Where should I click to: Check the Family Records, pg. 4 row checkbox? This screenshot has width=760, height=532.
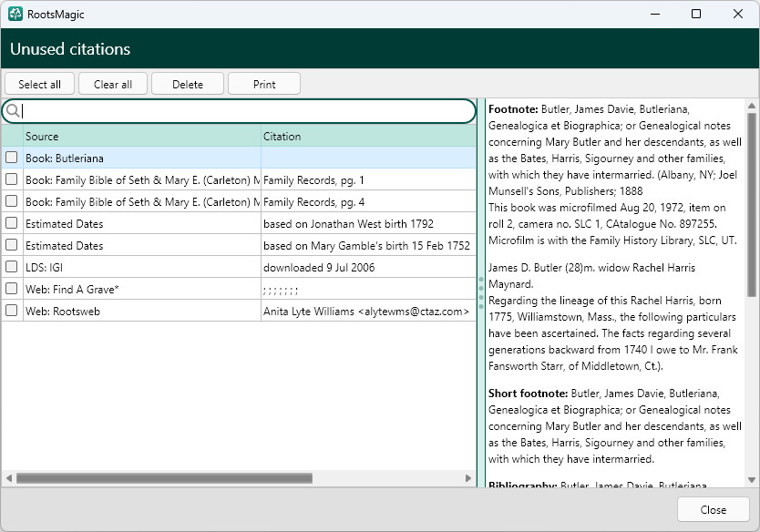pos(12,201)
